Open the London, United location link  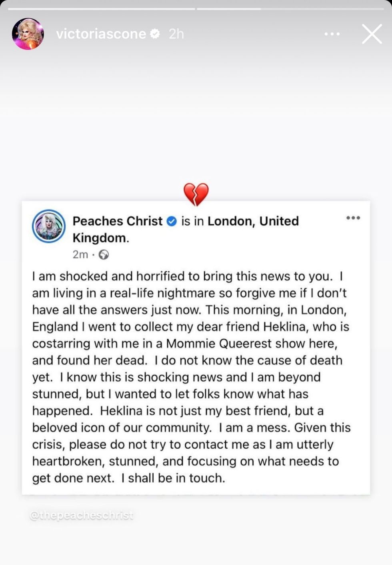pyautogui.click(x=253, y=221)
